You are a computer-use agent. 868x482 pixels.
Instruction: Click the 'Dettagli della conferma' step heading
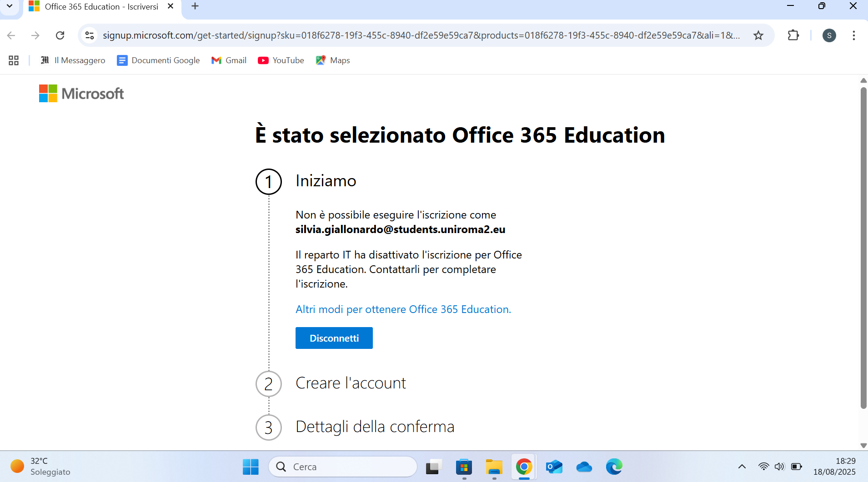coord(375,427)
